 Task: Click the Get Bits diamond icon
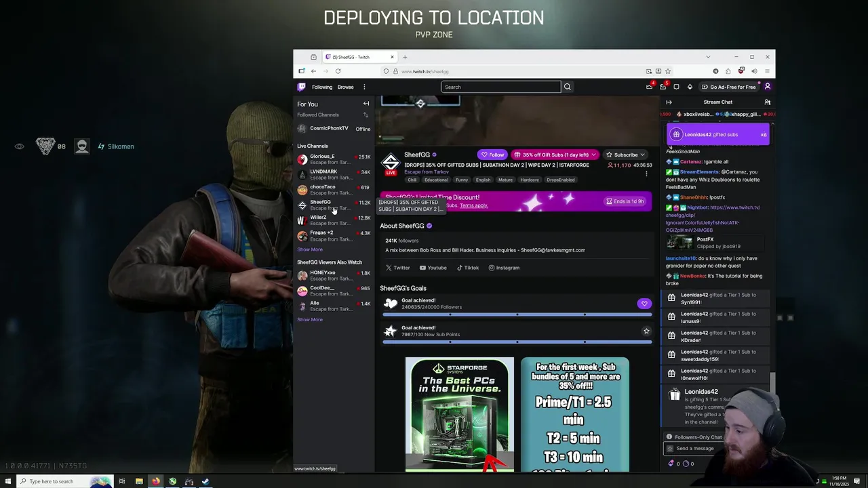[690, 87]
